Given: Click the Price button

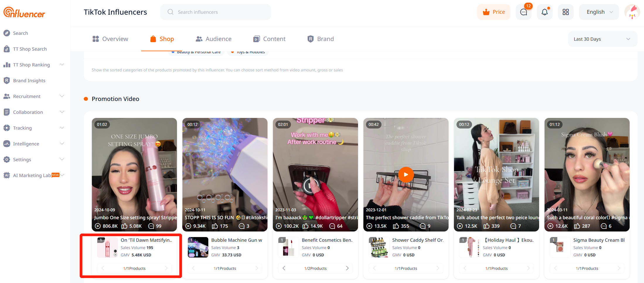Looking at the screenshot, I should (x=494, y=12).
